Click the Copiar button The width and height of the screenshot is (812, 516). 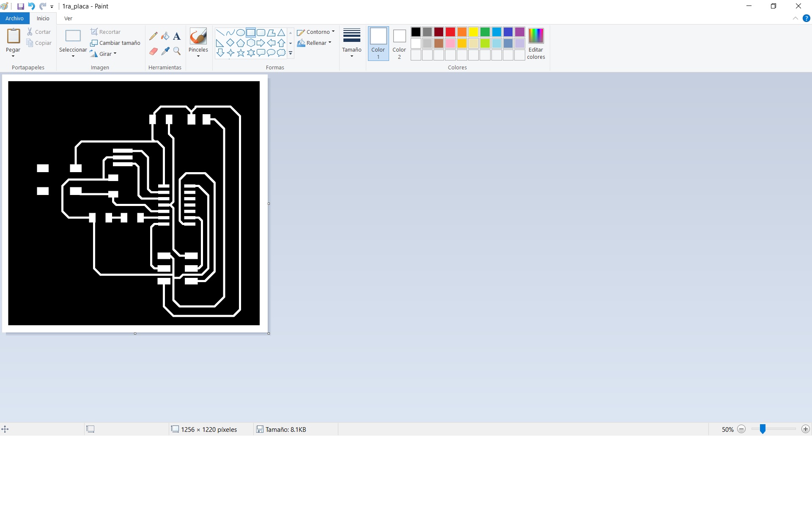coord(39,43)
